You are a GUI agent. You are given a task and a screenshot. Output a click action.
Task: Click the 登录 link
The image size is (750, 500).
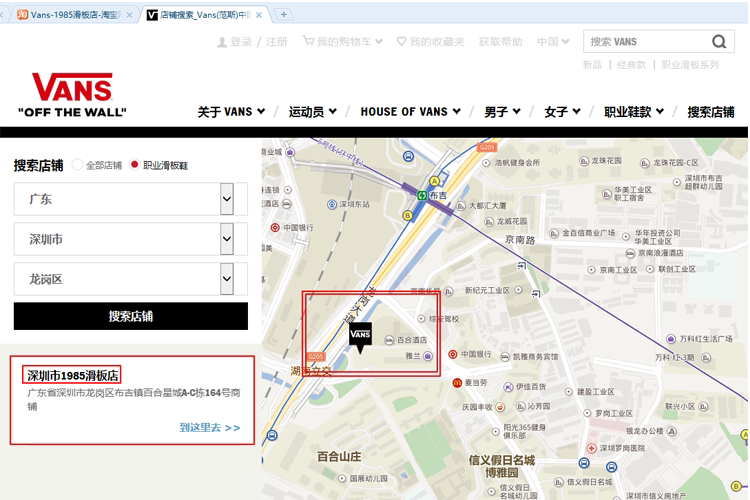(x=241, y=42)
